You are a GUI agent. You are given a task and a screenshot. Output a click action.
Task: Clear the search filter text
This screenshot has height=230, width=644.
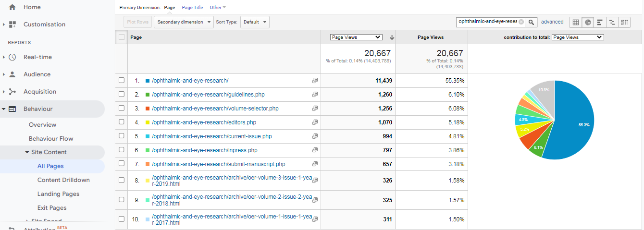521,22
